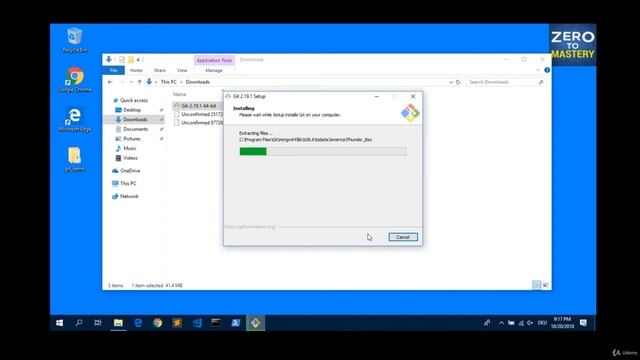The height and width of the screenshot is (360, 640).
Task: Click the Git setup installation progress bar
Action: (322, 151)
